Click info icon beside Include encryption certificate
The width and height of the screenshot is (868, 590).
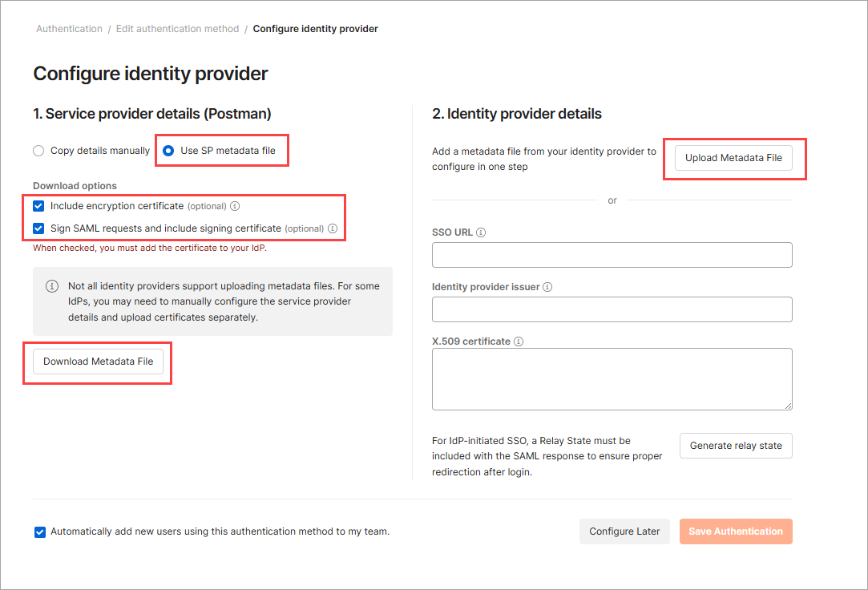pyautogui.click(x=235, y=206)
